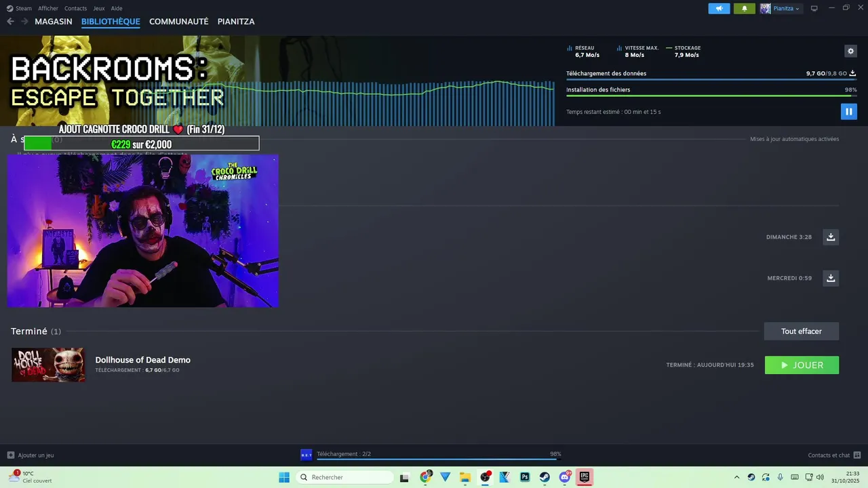The image size is (868, 488).
Task: Go forward with the right arrow
Action: tap(24, 22)
